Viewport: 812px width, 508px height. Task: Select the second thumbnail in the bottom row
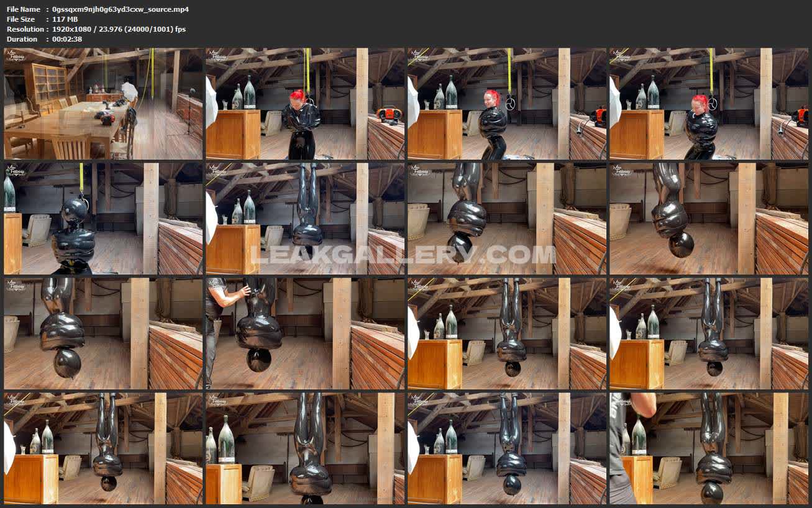pos(305,448)
